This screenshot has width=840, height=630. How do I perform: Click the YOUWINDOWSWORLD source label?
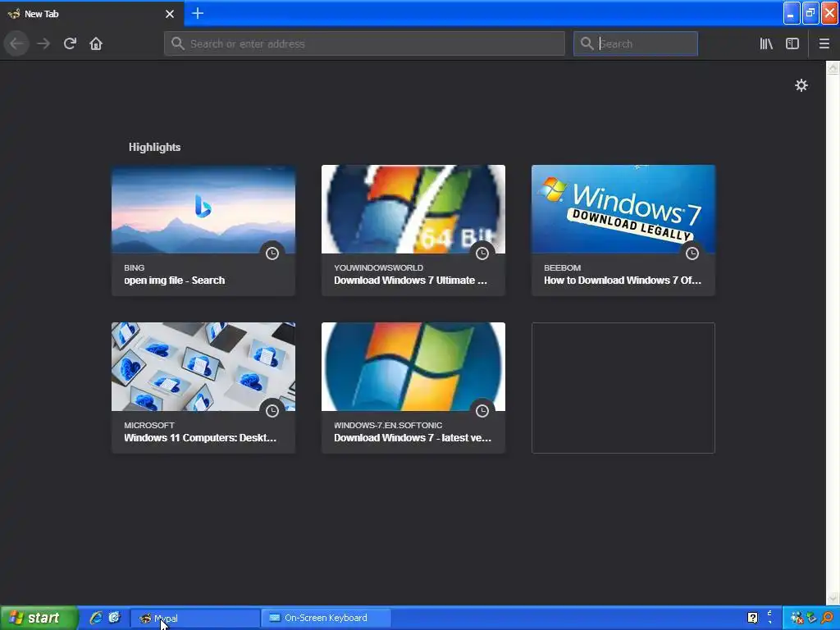378,267
